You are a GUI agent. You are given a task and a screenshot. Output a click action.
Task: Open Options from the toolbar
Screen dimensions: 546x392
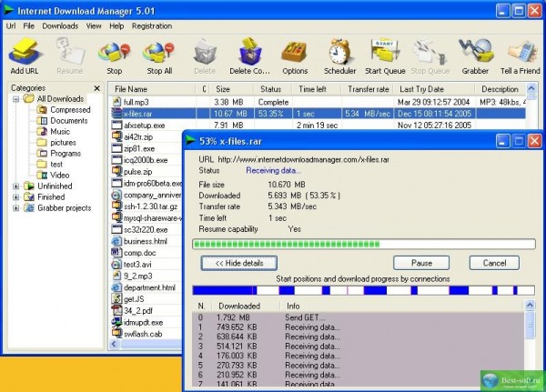[x=294, y=55]
